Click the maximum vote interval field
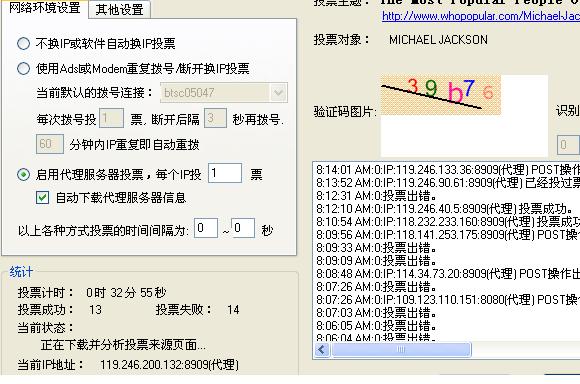This screenshot has width=580, height=384. [x=243, y=228]
